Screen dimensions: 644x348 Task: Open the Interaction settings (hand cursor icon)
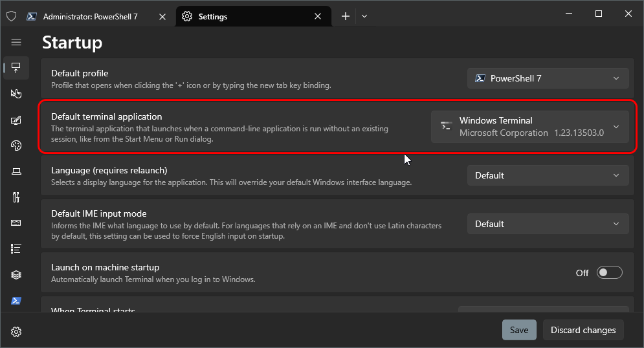pyautogui.click(x=16, y=94)
